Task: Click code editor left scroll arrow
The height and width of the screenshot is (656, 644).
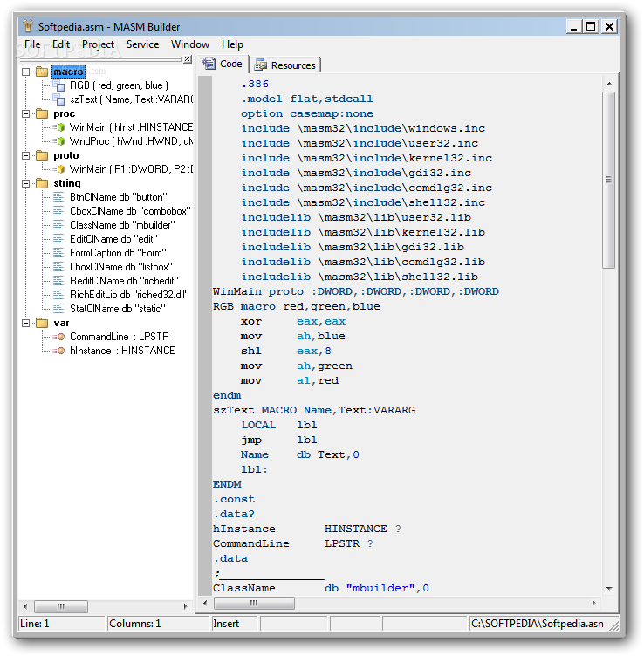Action: (205, 603)
